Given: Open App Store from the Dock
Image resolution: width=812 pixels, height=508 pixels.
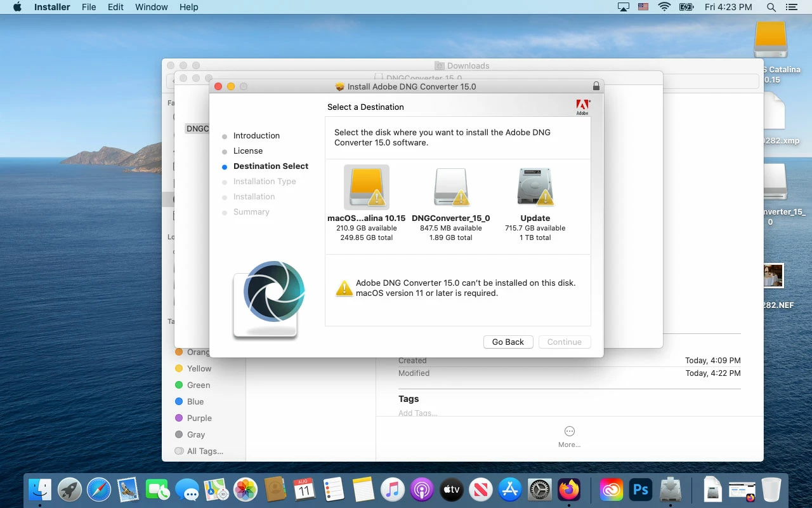Looking at the screenshot, I should pyautogui.click(x=510, y=490).
